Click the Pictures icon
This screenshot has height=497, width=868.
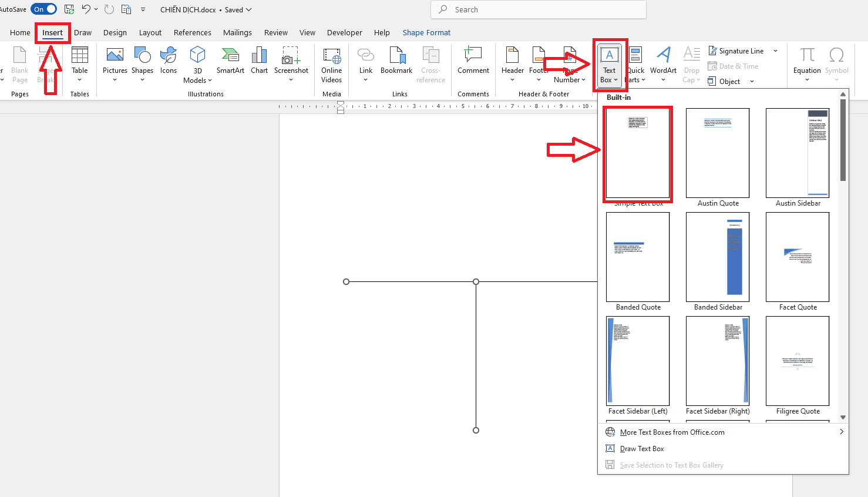pos(115,62)
